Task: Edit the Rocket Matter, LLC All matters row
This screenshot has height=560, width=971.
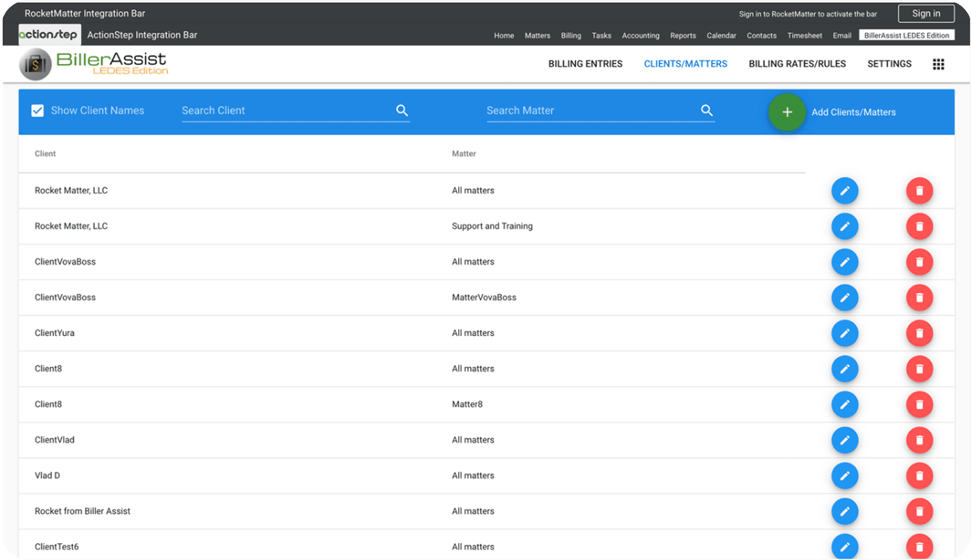Action: click(x=844, y=191)
